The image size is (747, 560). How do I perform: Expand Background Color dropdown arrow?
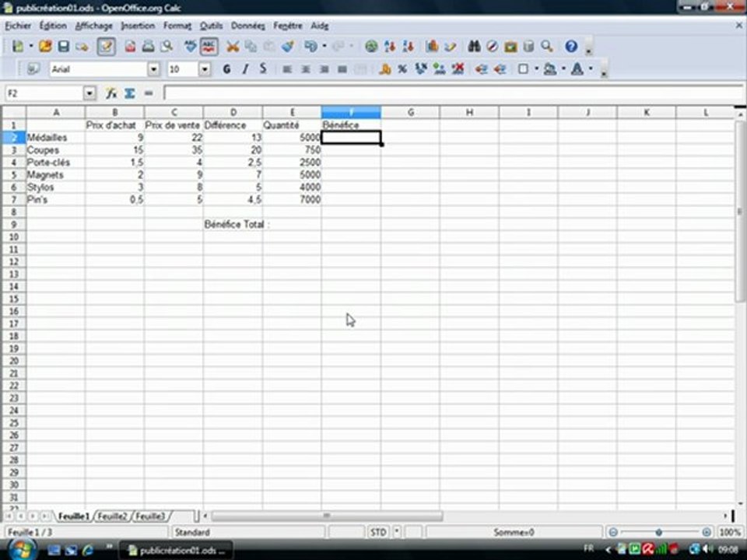pyautogui.click(x=563, y=69)
